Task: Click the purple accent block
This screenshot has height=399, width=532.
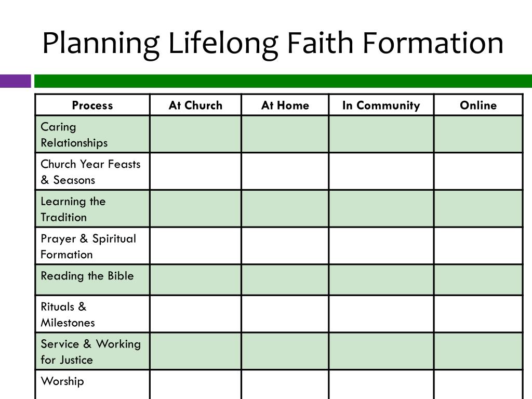Action: 15,81
